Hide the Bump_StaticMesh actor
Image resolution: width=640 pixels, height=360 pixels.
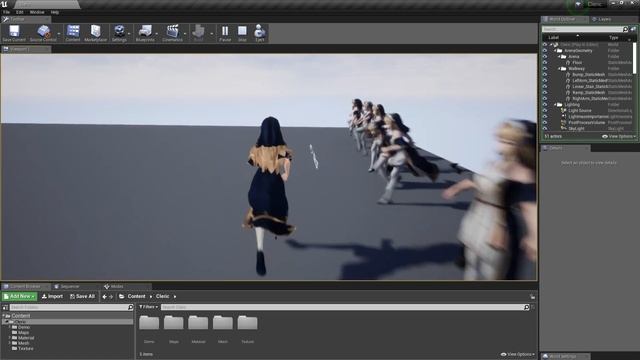click(x=544, y=75)
